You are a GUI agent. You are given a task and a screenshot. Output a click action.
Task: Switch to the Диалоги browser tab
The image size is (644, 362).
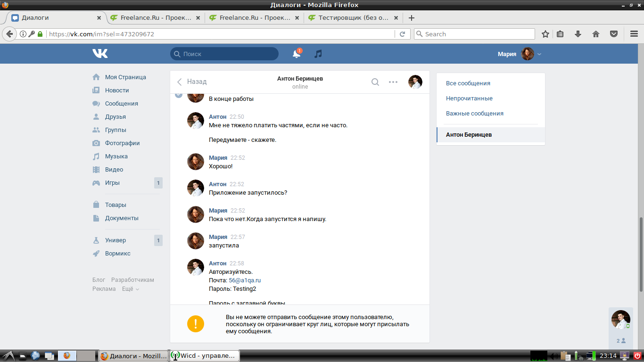pyautogui.click(x=56, y=18)
